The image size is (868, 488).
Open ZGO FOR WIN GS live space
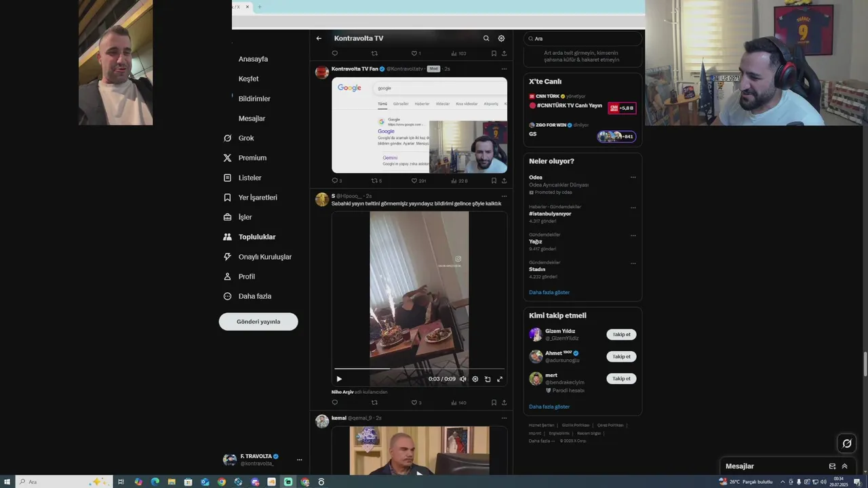[583, 130]
